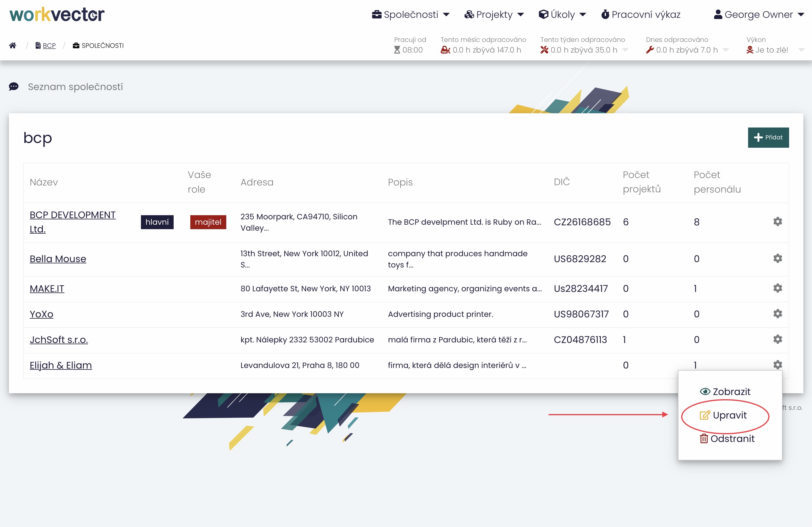Viewport: 812px width, 527px height.
Task: Expand Dnes odpracováno stats arrow
Action: [x=726, y=50]
